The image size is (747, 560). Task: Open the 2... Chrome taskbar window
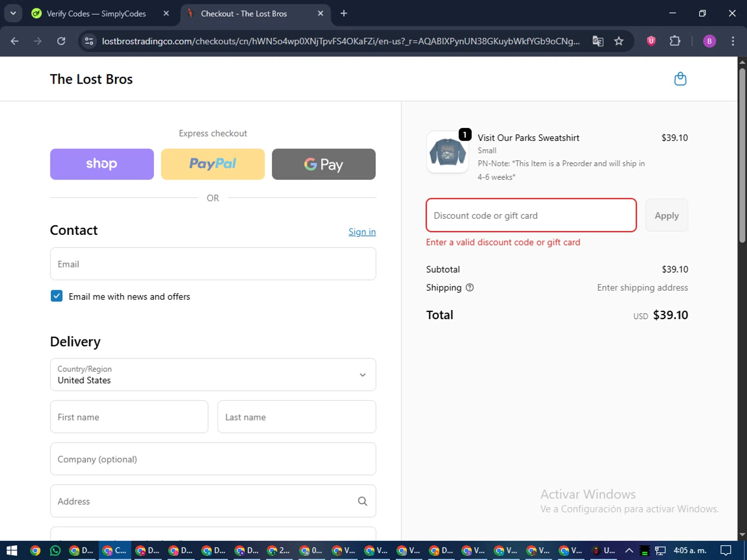278,551
